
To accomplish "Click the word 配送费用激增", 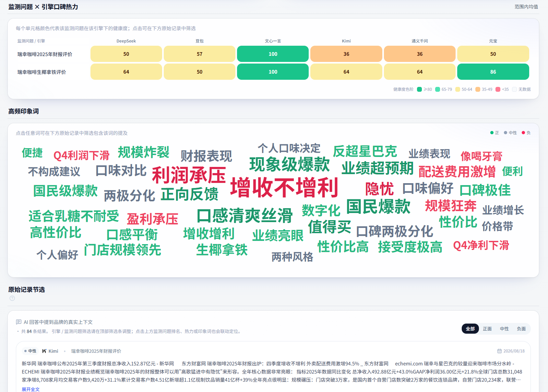I will pyautogui.click(x=457, y=172).
